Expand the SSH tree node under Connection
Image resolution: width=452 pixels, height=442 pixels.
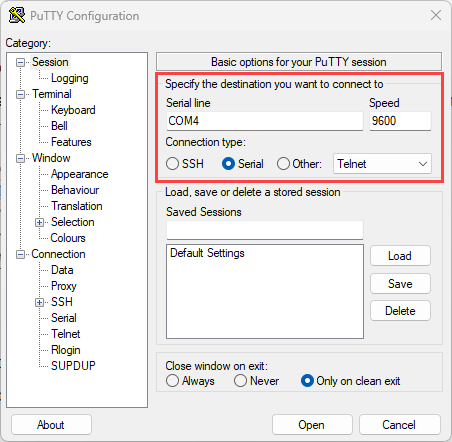[x=39, y=302]
